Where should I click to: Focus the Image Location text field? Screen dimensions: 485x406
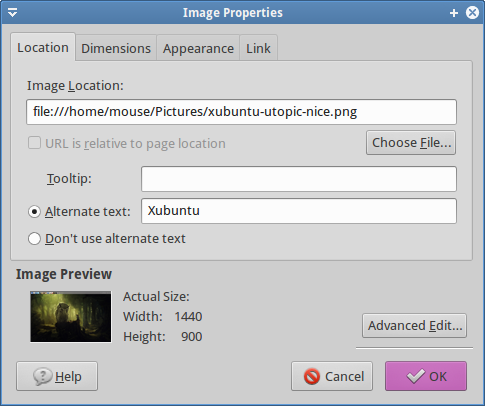coord(241,112)
